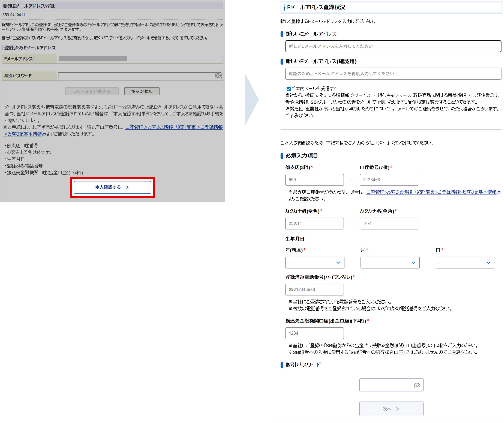Open the 月 dropdown
This screenshot has height=423, width=504.
389,262
